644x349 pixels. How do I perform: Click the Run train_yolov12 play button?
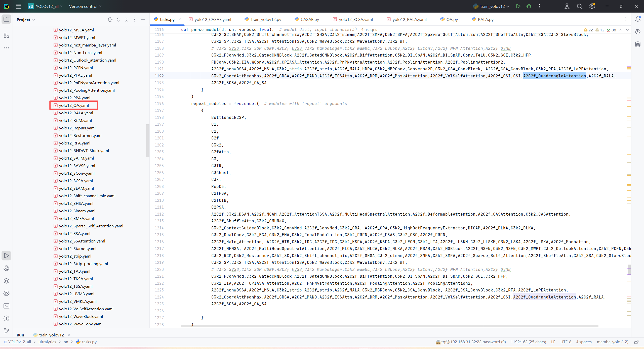[518, 6]
